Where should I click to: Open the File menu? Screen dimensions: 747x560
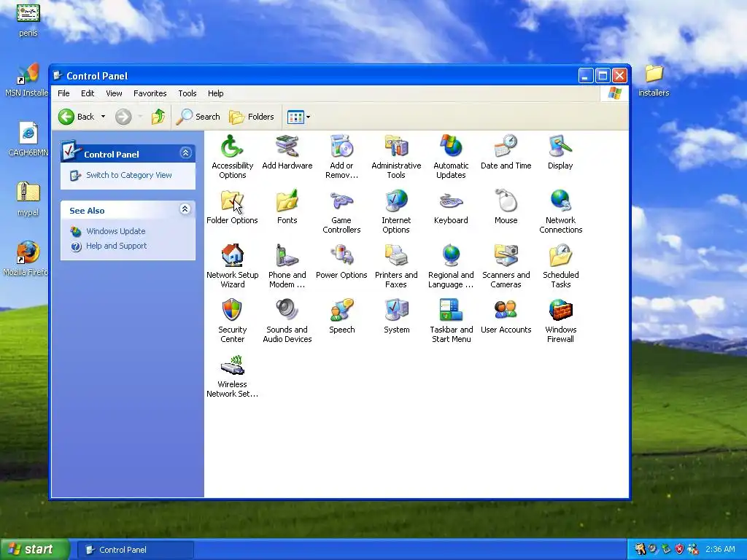[x=63, y=93]
